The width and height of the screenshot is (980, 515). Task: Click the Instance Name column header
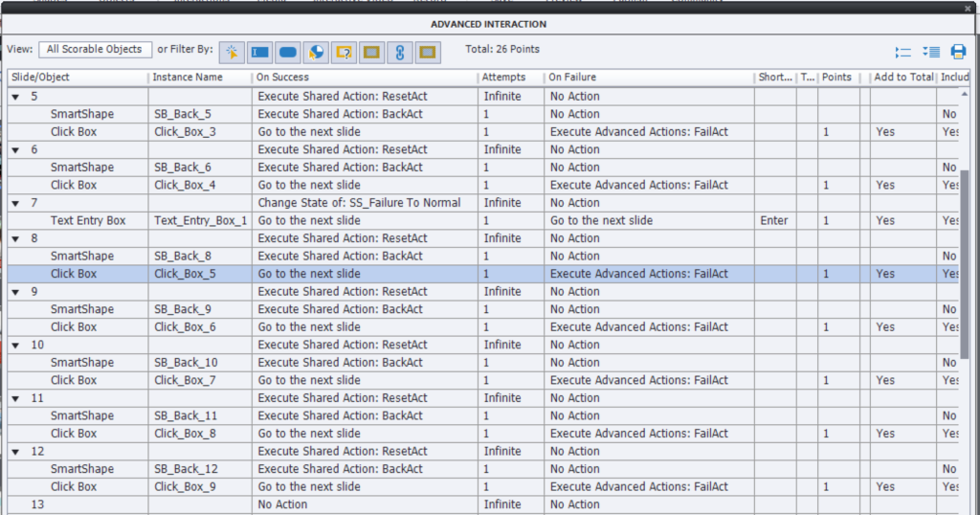point(199,77)
